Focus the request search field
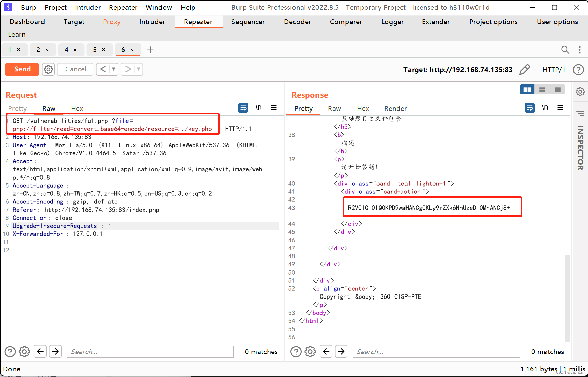This screenshot has width=588, height=377. click(150, 352)
